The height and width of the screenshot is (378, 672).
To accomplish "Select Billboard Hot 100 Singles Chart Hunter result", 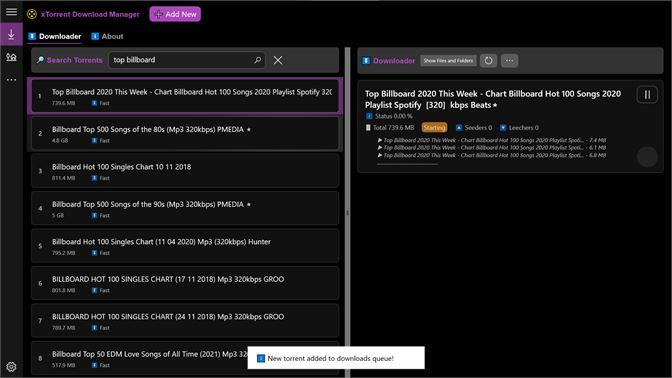I will click(185, 246).
